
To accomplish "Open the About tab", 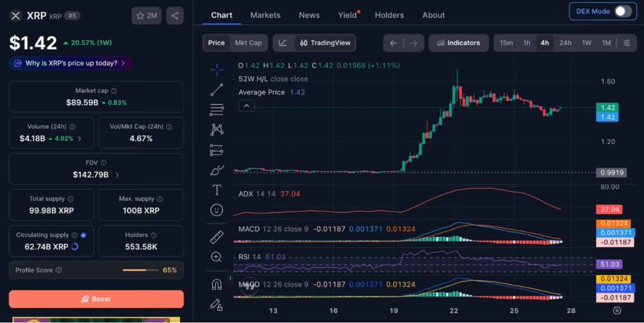I will 433,15.
